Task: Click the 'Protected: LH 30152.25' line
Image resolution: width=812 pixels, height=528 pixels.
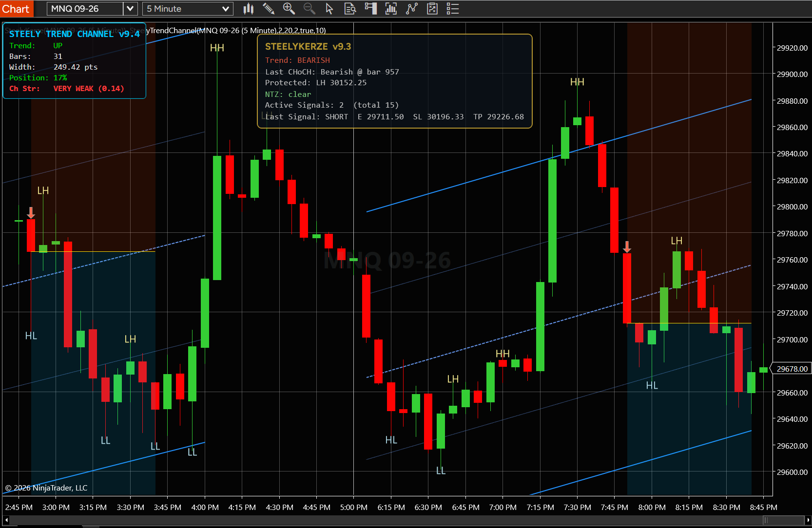Action: pos(316,82)
